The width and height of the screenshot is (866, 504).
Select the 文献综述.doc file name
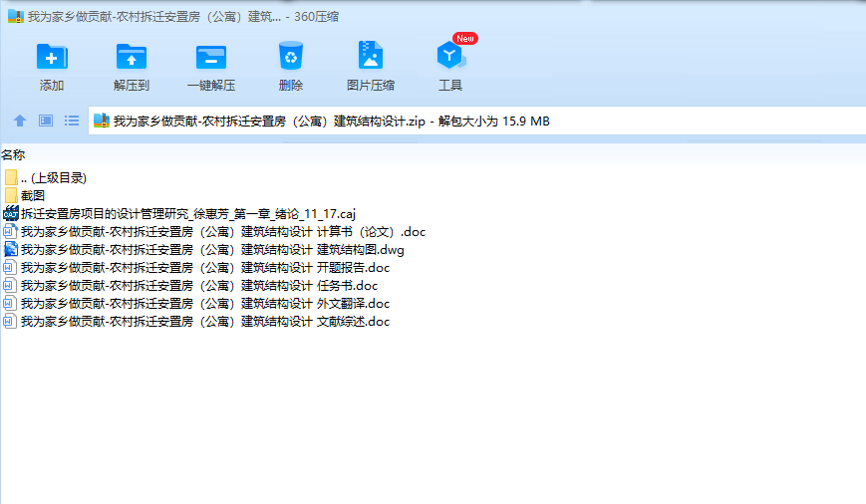pyautogui.click(x=205, y=322)
